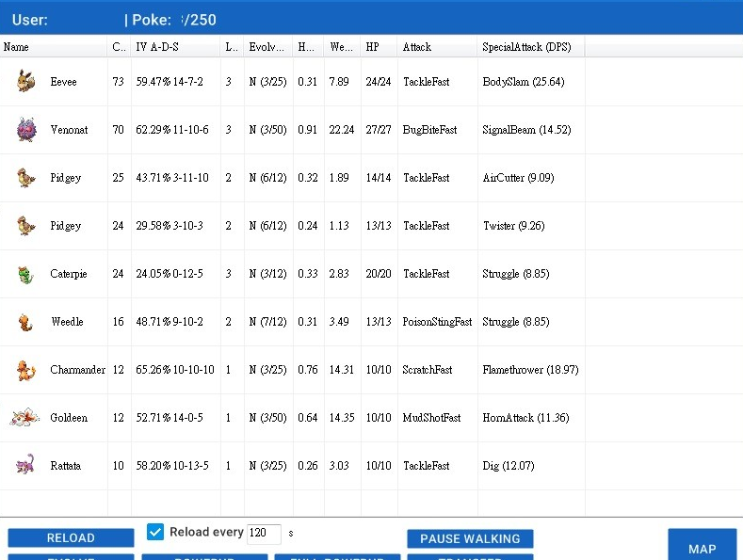This screenshot has height=560, width=743.
Task: Click the weight cell 22.24
Action: (342, 129)
